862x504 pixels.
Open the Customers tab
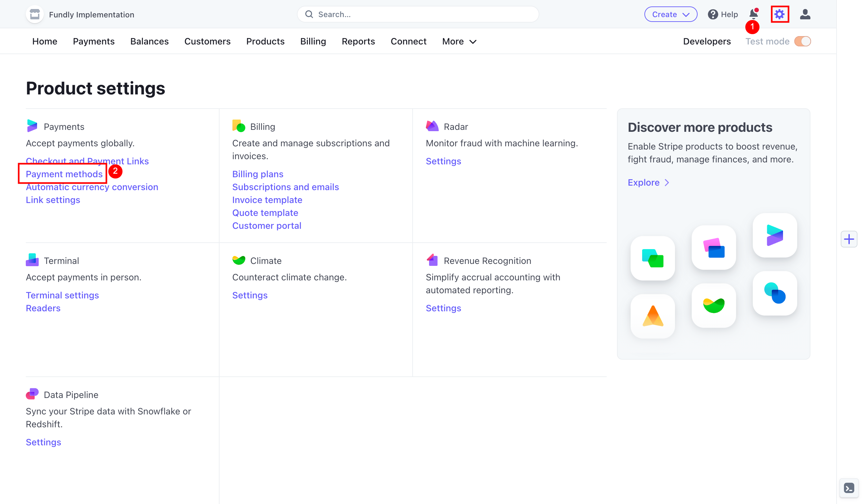click(207, 41)
